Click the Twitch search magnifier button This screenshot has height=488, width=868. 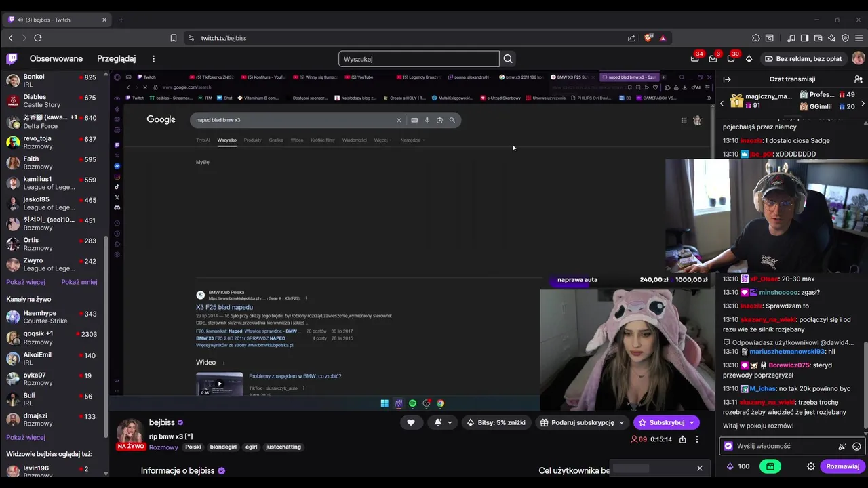pos(508,59)
